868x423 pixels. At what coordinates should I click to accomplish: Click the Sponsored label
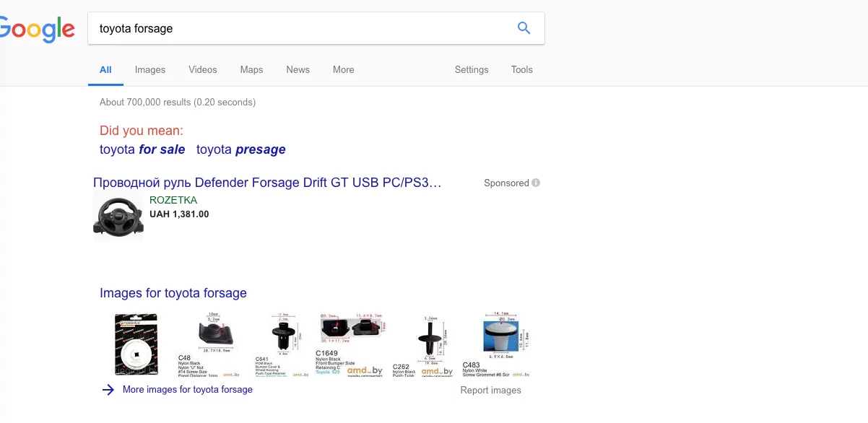[506, 183]
